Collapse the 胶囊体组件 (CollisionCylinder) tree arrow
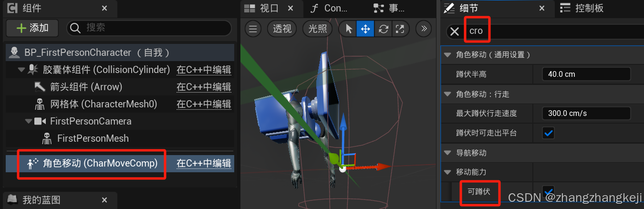 click(x=21, y=70)
